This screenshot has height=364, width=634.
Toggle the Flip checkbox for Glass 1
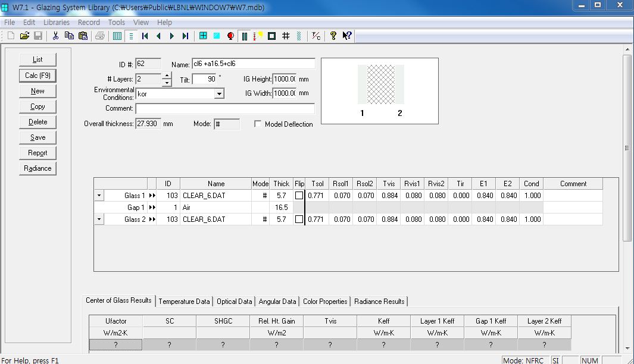coord(299,196)
